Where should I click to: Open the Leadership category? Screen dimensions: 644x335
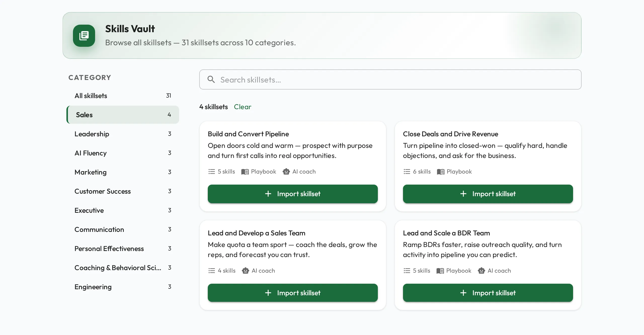click(x=123, y=134)
